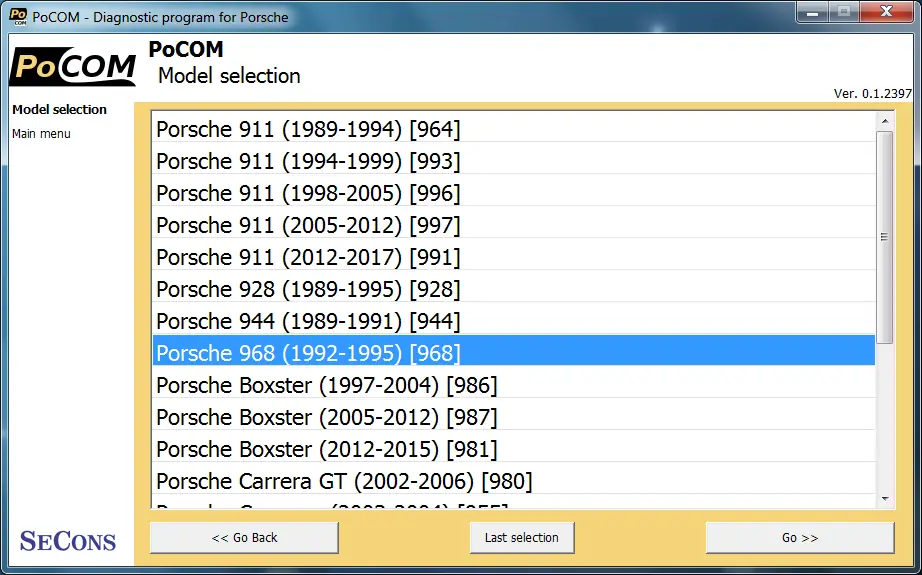This screenshot has width=922, height=575.
Task: Click the scrollbar down arrow
Action: (885, 499)
